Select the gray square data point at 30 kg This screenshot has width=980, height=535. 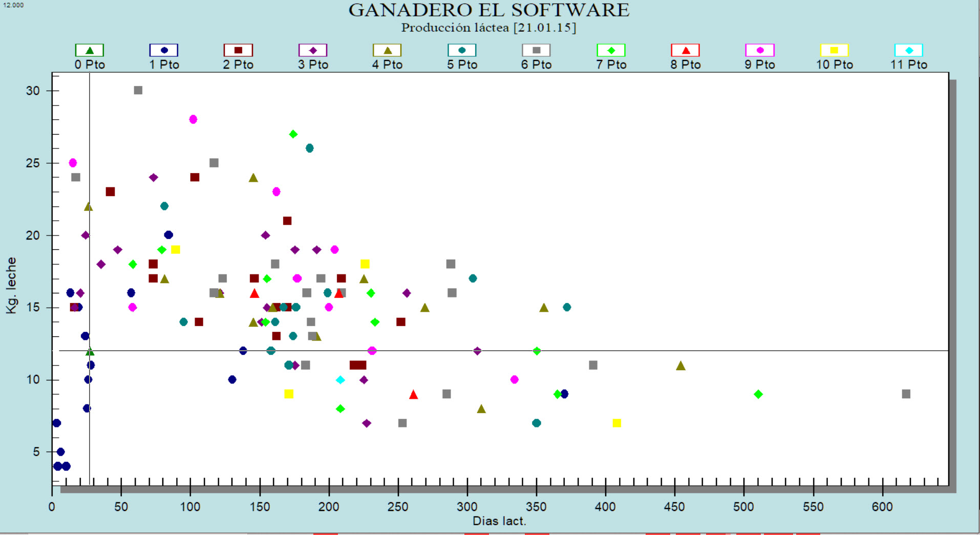138,90
